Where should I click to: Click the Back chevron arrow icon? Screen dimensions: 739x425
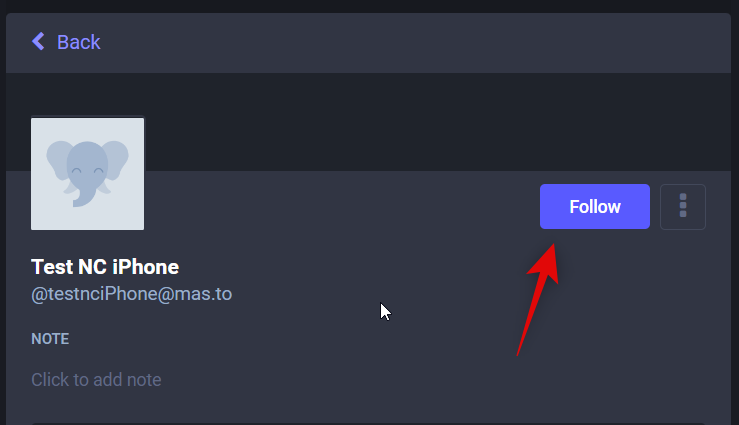point(39,41)
